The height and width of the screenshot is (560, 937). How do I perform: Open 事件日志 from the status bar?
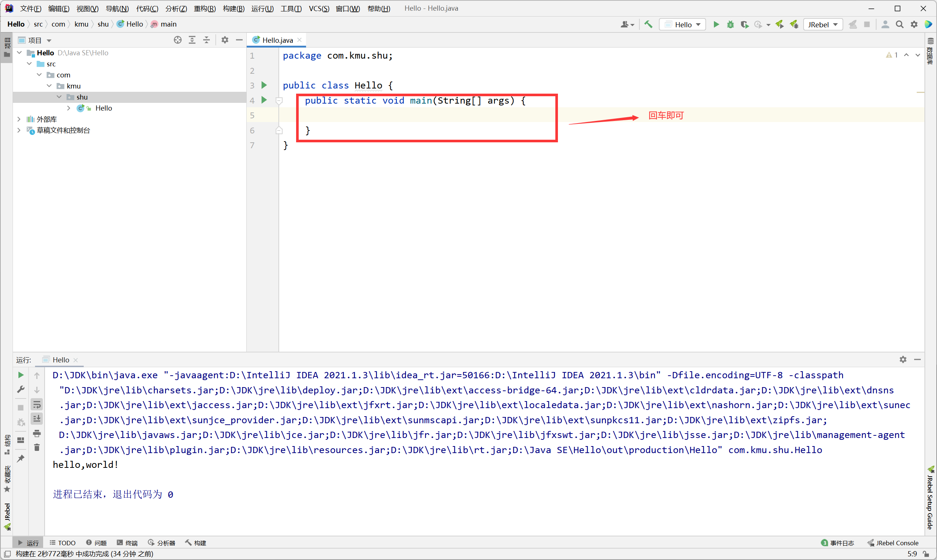point(841,543)
